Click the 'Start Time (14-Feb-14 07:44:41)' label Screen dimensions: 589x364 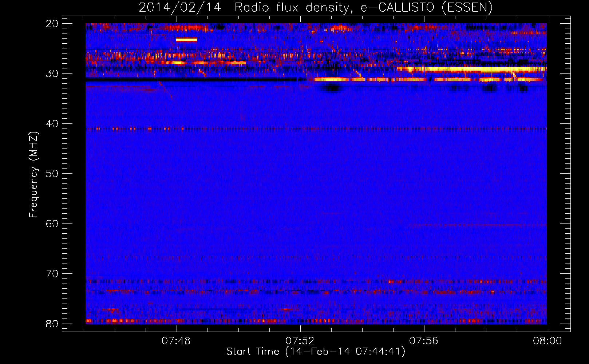click(x=316, y=352)
